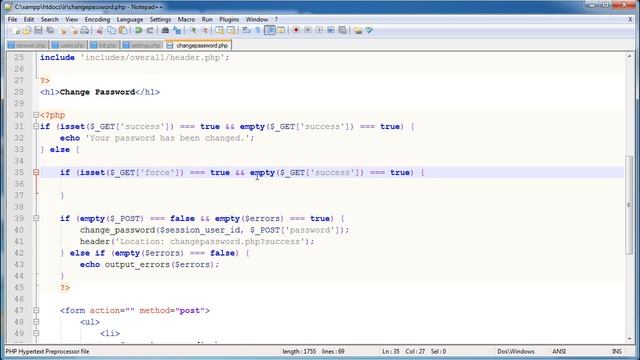Toggle show all characters icon
Viewport: 640px width, 360px height.
click(x=258, y=30)
